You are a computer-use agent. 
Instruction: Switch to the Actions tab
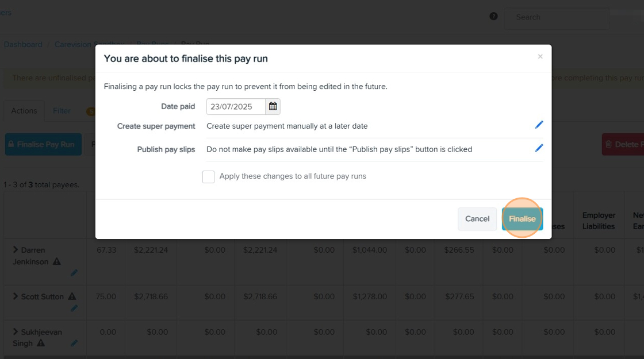click(x=24, y=111)
